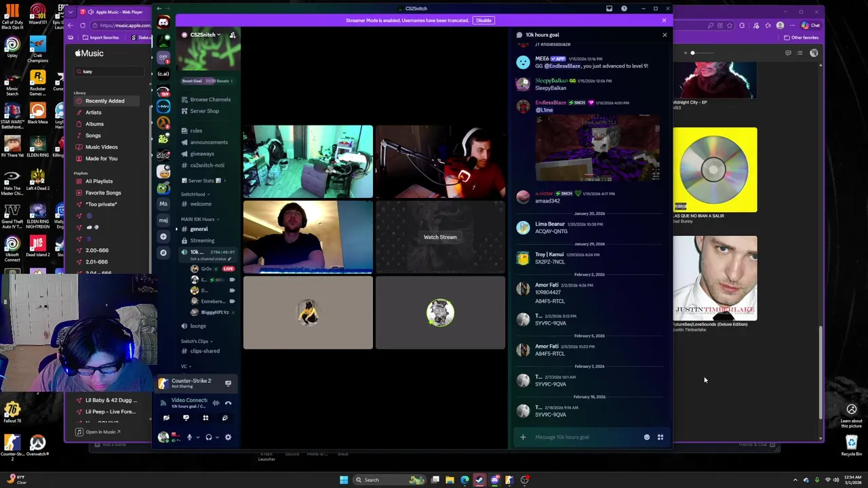868x488 pixels.
Task: Open apps icon in message box
Action: click(660, 437)
